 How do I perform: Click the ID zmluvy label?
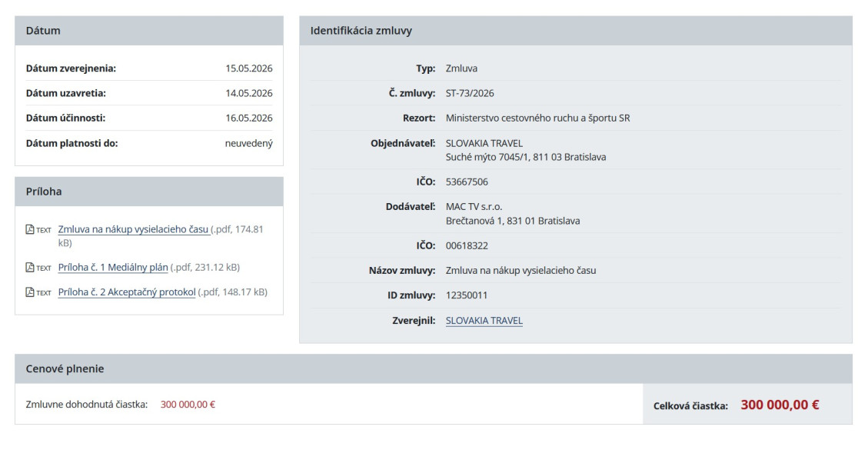coord(411,295)
